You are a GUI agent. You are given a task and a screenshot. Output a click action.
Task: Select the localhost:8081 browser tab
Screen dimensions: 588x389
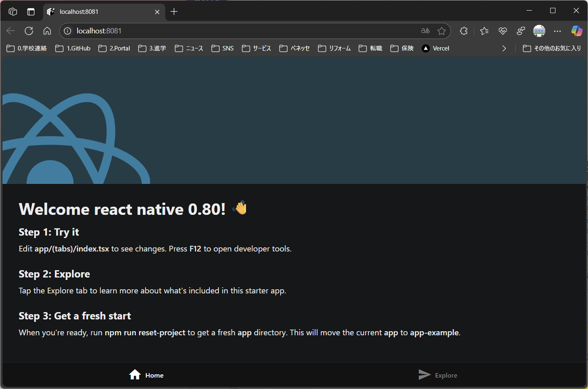coord(104,12)
